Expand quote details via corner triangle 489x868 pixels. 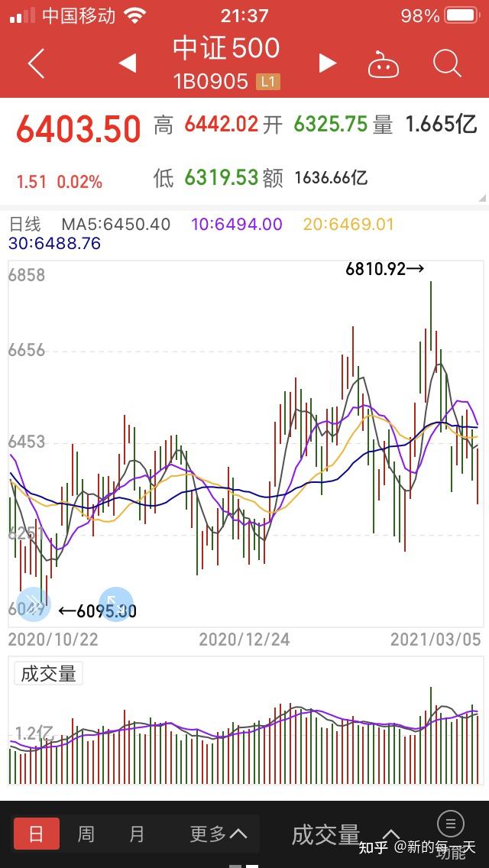tap(482, 198)
